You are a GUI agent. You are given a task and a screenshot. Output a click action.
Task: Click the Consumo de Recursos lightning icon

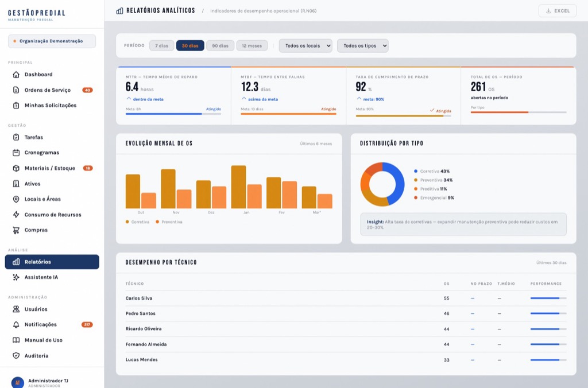16,215
